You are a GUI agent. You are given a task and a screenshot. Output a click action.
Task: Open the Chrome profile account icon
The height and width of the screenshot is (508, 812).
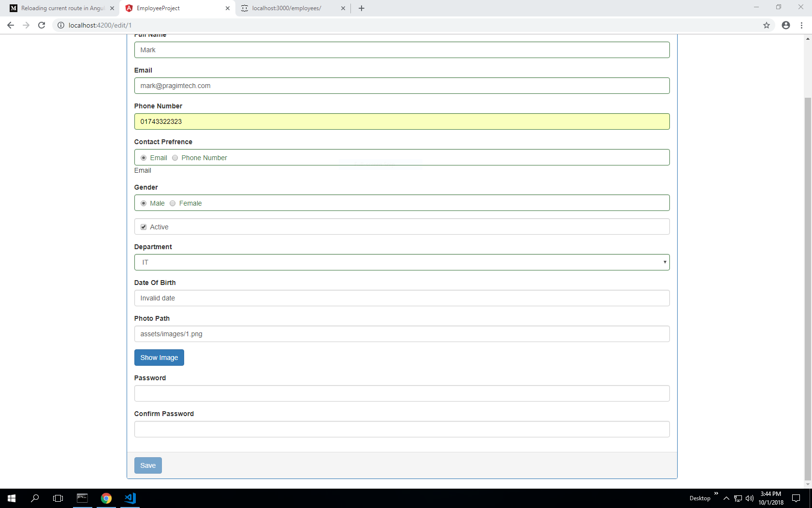click(786, 25)
